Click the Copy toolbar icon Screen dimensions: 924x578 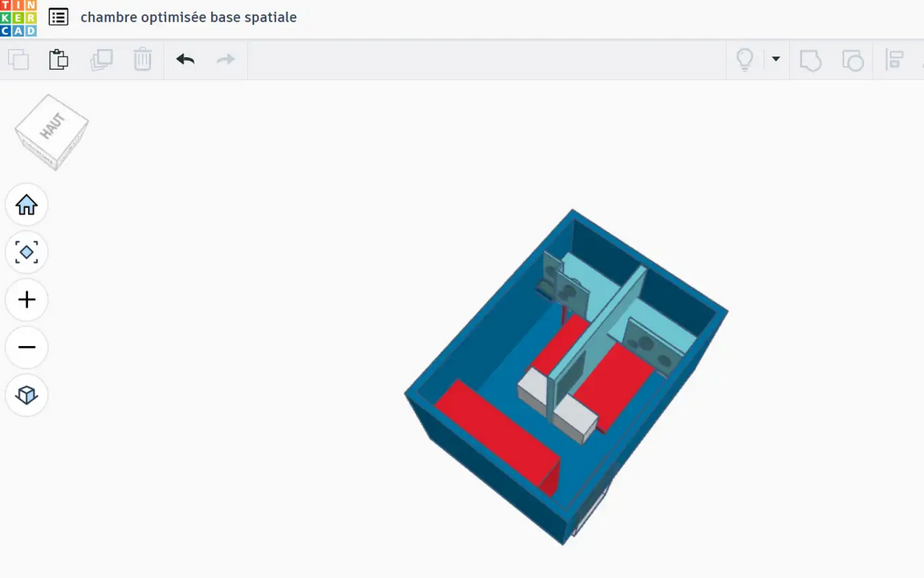(18, 59)
